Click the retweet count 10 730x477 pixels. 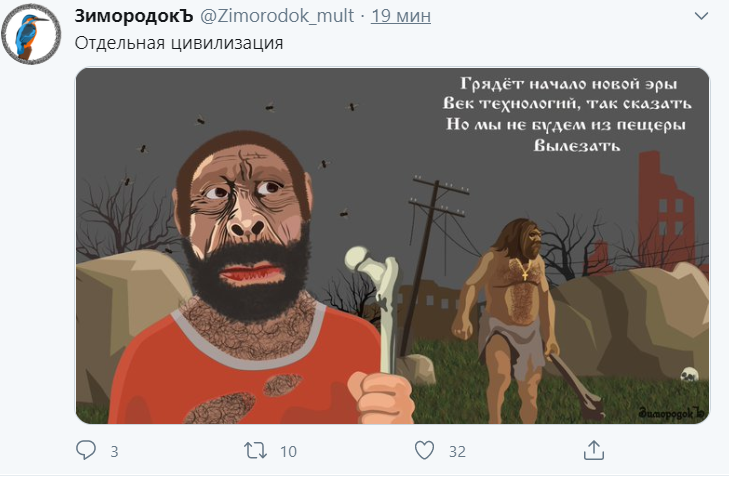(288, 452)
